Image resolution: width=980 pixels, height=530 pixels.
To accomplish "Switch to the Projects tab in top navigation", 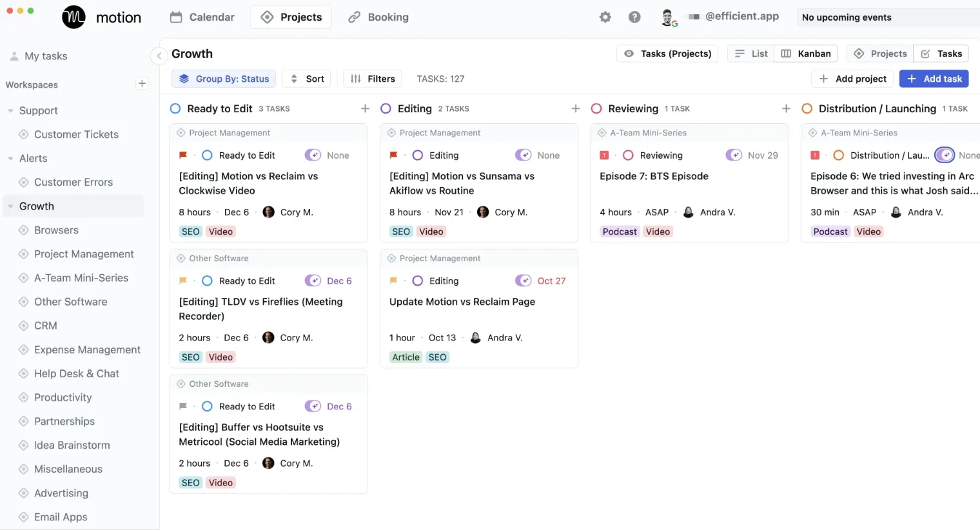I will pos(291,17).
